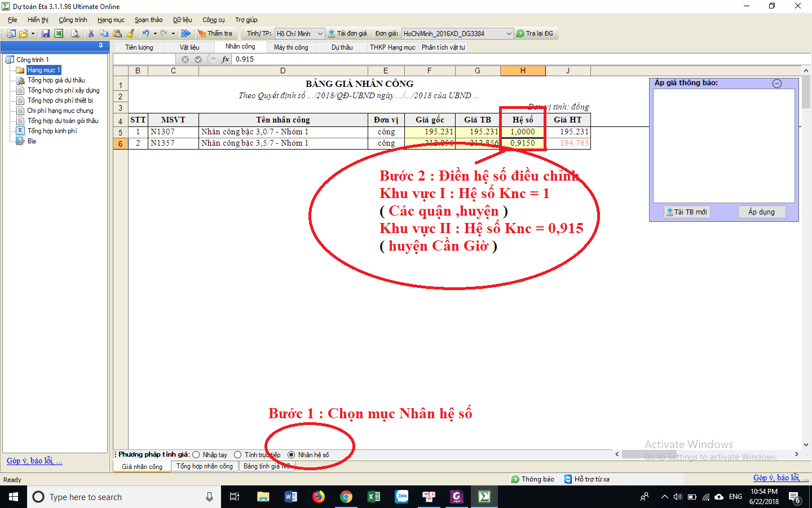Click the 'Tải TB mới' button
Viewport: 812px width, 508px height.
[687, 212]
